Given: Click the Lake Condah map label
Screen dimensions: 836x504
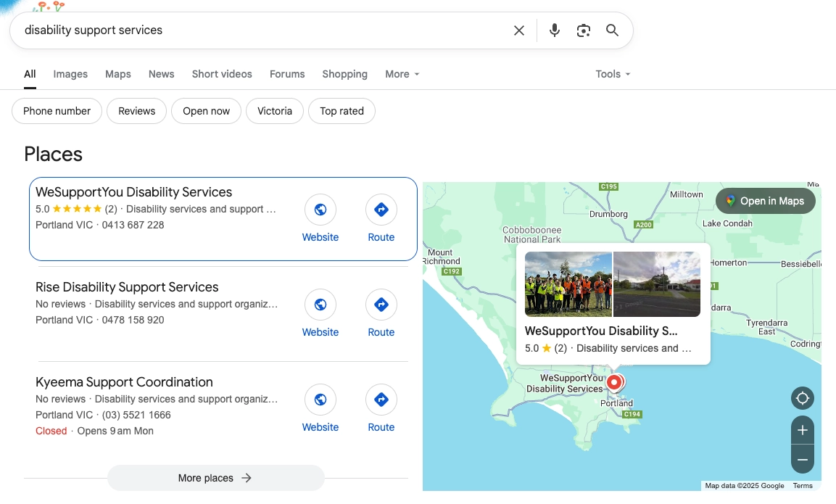Looking at the screenshot, I should pos(727,223).
